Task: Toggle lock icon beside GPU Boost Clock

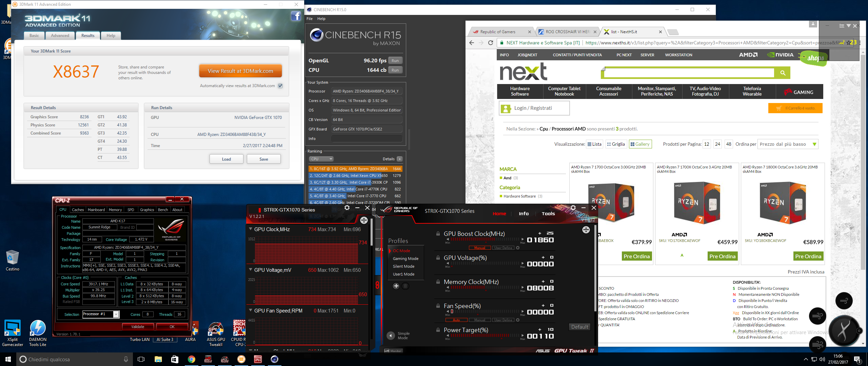Action: click(438, 234)
